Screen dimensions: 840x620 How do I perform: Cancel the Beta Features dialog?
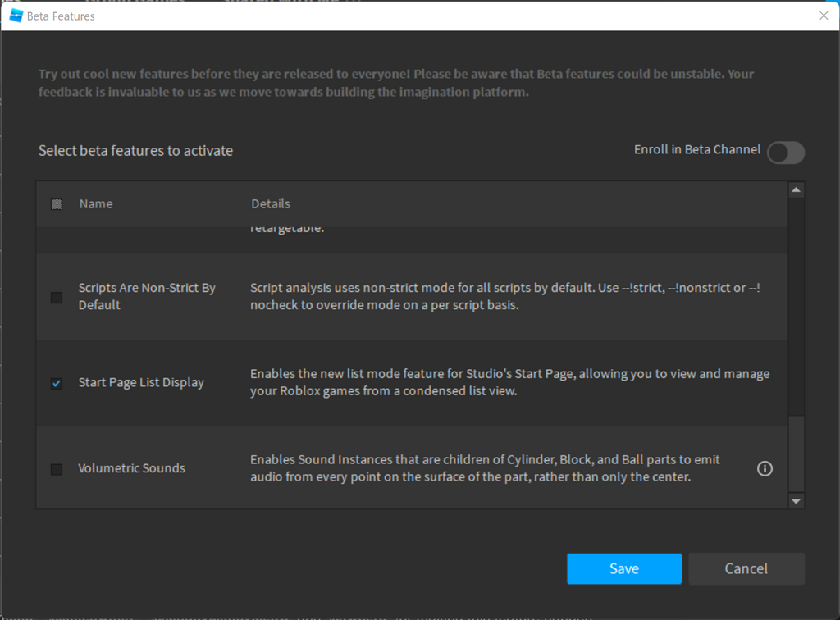click(746, 568)
